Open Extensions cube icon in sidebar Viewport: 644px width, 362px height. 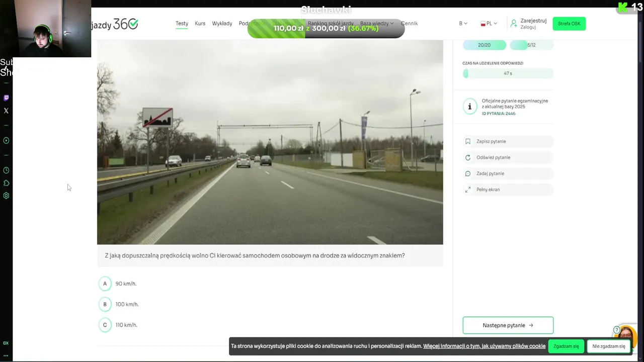point(6,183)
